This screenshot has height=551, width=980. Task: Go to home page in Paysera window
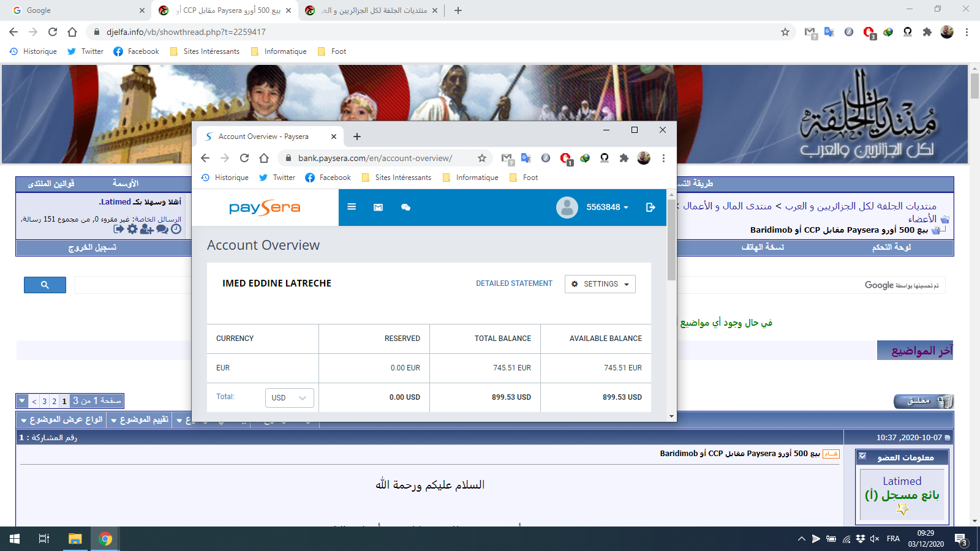point(264,158)
